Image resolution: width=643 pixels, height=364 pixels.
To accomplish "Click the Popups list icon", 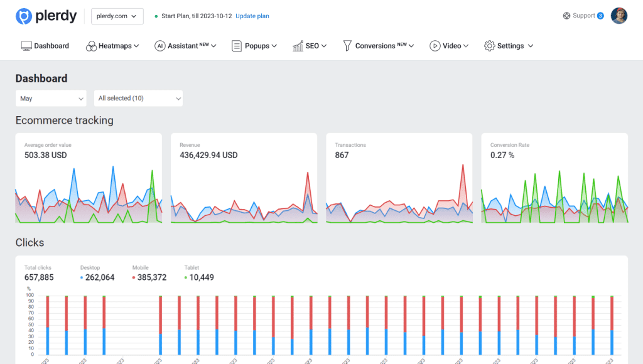I will point(236,45).
